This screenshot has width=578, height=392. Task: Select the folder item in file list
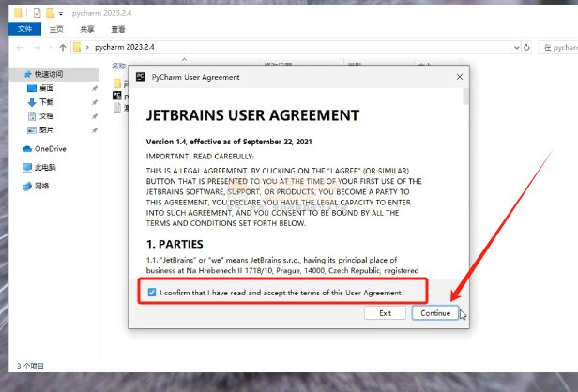tap(117, 83)
